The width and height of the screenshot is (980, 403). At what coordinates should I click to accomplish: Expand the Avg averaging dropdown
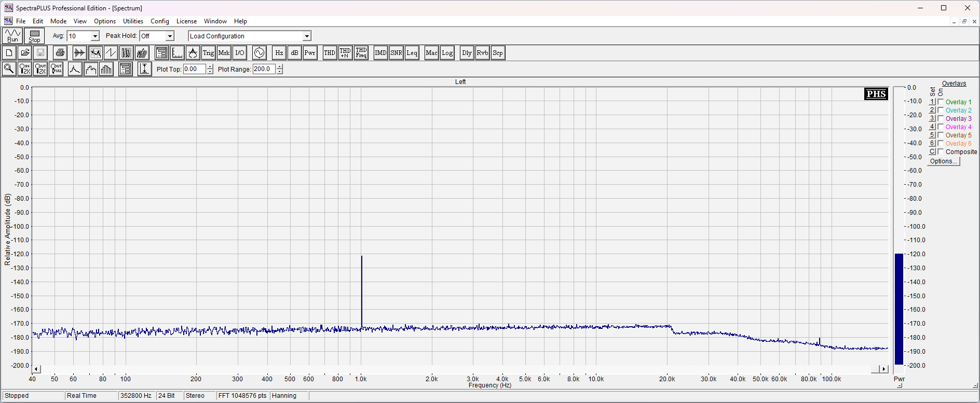95,36
